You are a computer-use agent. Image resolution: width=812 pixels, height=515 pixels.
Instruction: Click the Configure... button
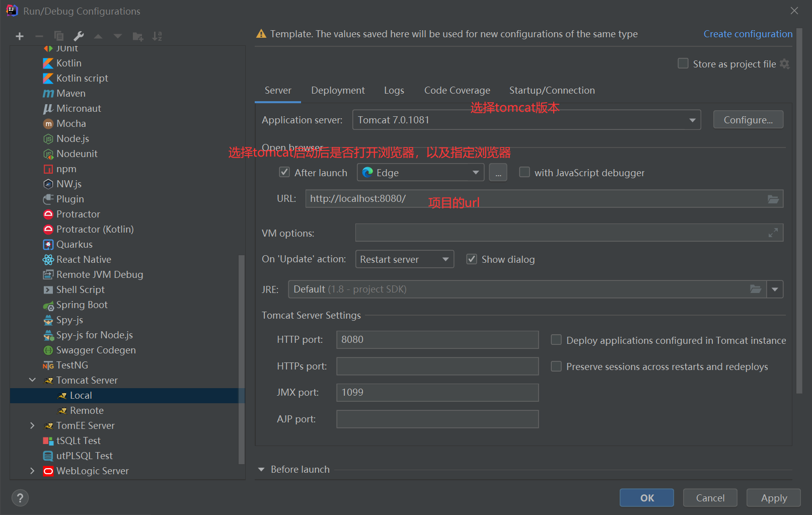click(x=748, y=120)
